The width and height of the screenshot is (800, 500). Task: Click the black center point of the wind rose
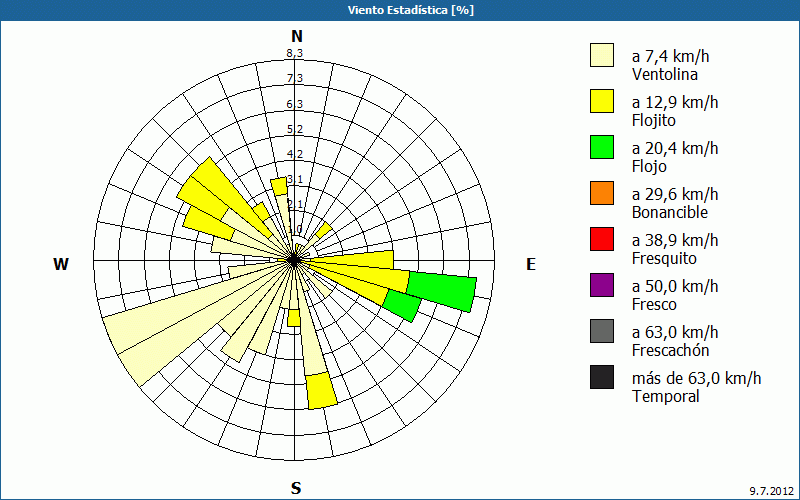[x=294, y=260]
